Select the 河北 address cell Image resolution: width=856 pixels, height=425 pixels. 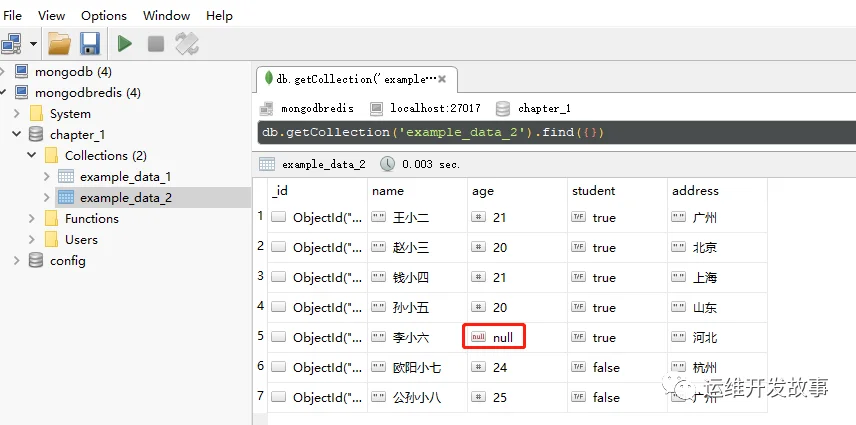click(x=717, y=338)
